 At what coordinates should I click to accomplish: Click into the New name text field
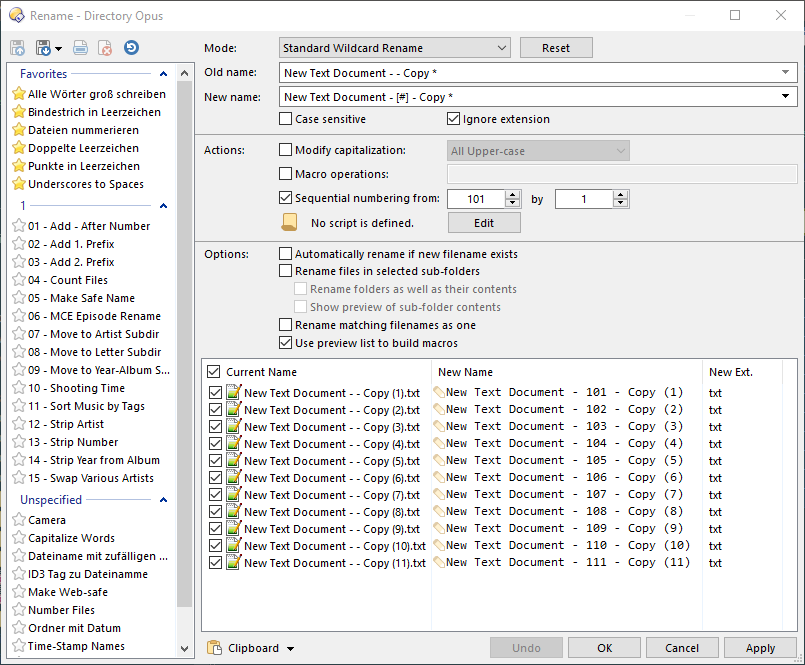pos(529,97)
